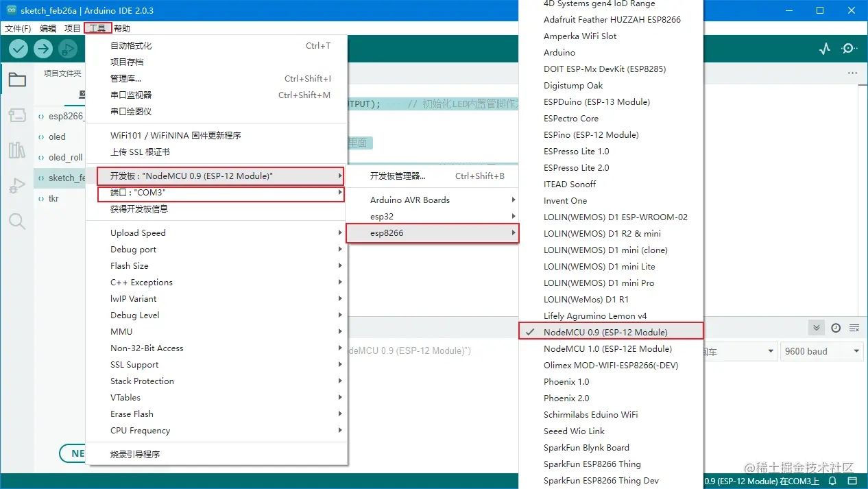Select LOLIN(WEMOS) D1 R2 & mini board
The width and height of the screenshot is (868, 489).
[x=612, y=233]
